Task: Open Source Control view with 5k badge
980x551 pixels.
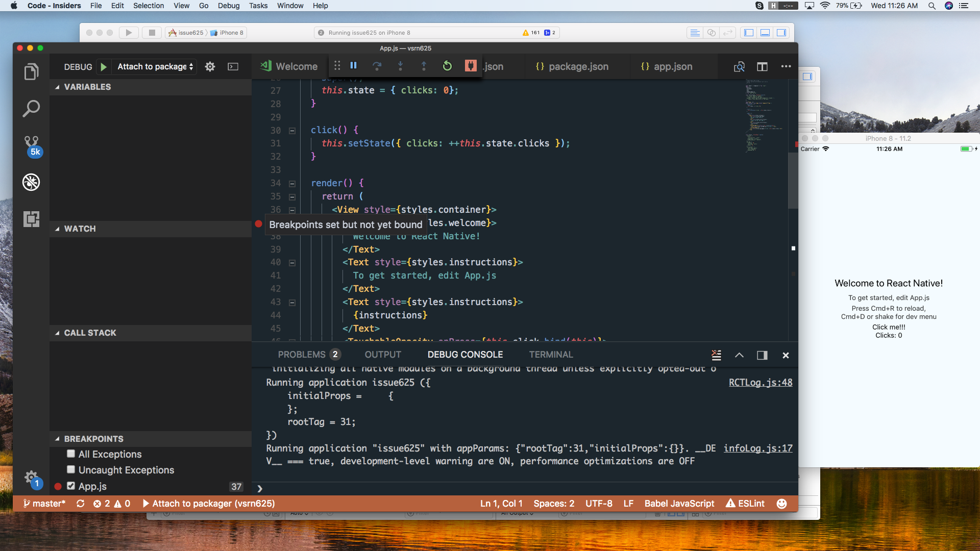Action: pyautogui.click(x=32, y=146)
